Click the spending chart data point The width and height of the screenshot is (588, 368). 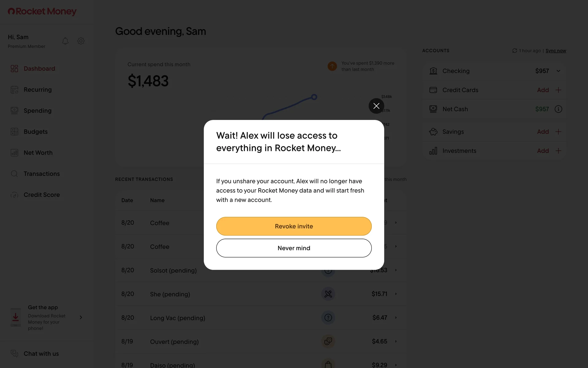[x=314, y=97]
